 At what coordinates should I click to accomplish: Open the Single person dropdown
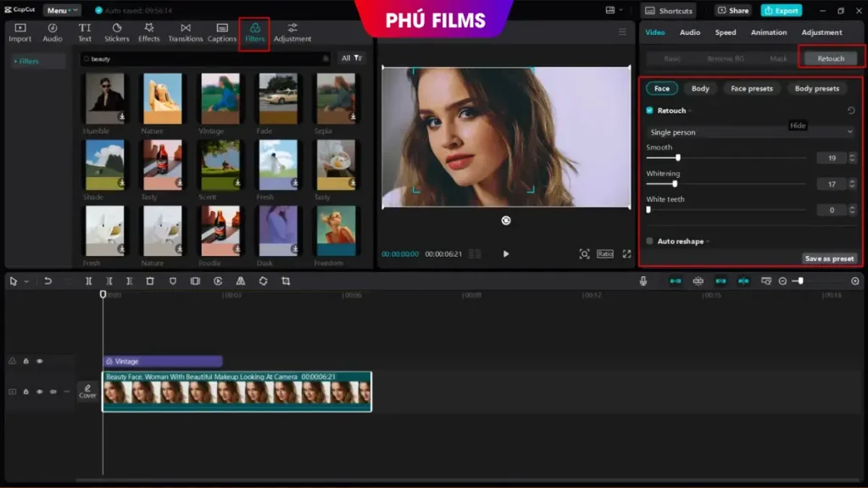tap(751, 132)
